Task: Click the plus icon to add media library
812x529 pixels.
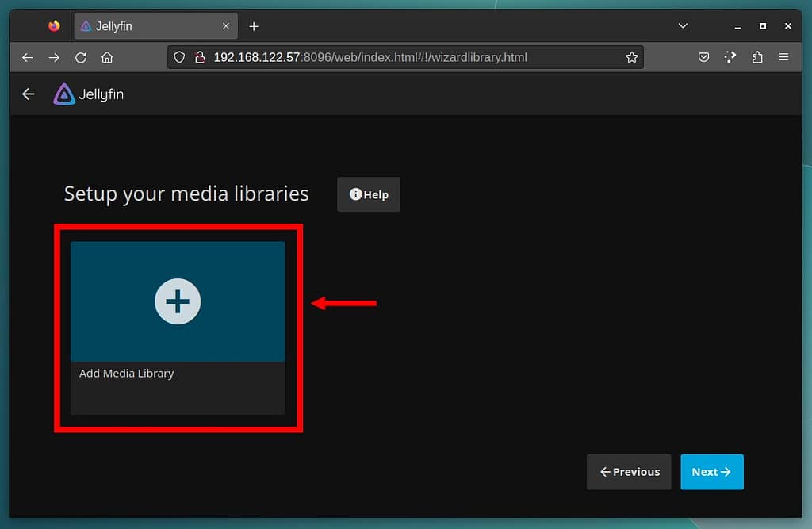Action: (178, 301)
